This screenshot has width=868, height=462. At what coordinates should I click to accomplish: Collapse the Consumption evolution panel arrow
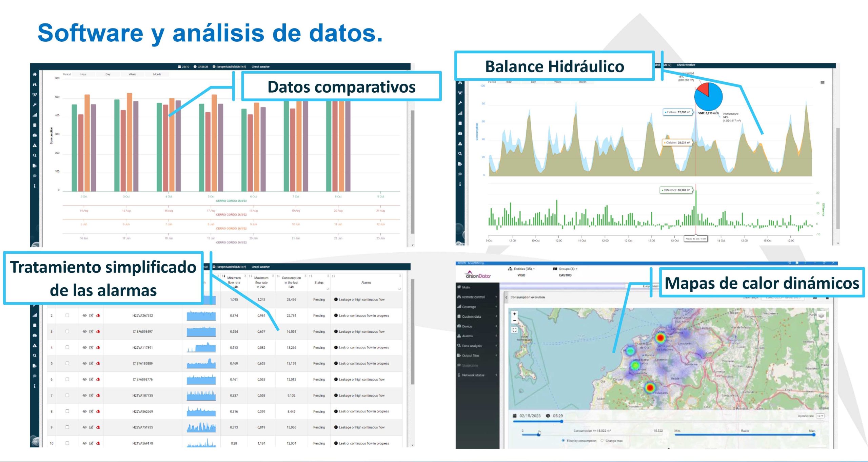coord(507,297)
